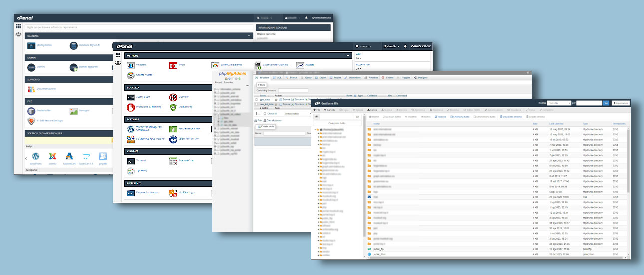644x275 pixels.
Task: Collapse the Database section in back cPanel
Action: (x=249, y=36)
